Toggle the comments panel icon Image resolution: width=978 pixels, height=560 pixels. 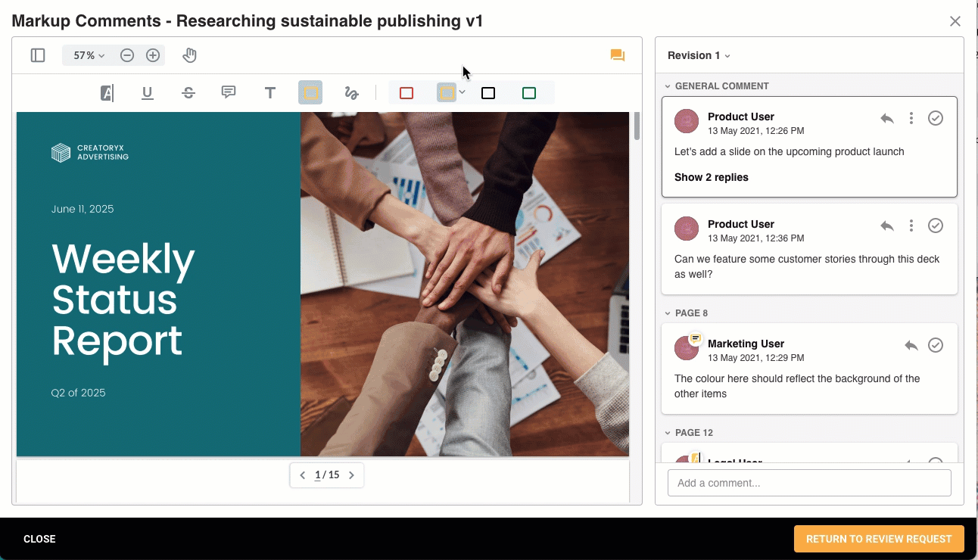[618, 55]
